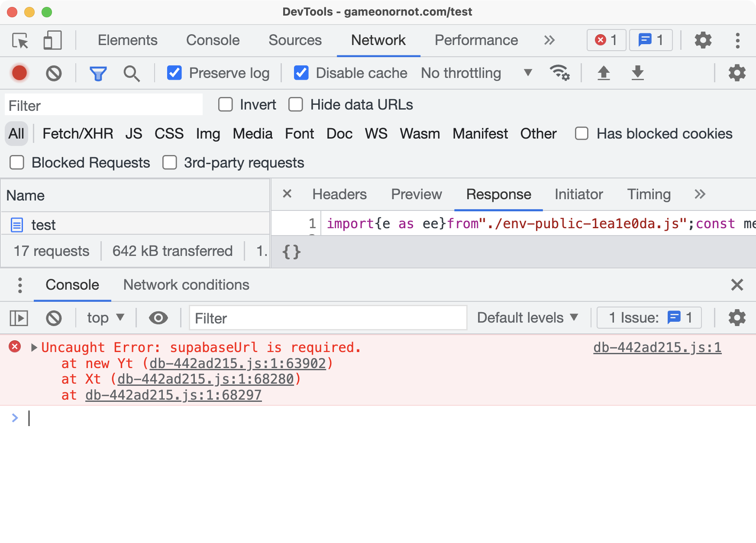Click inside the console Filter field

(x=327, y=318)
